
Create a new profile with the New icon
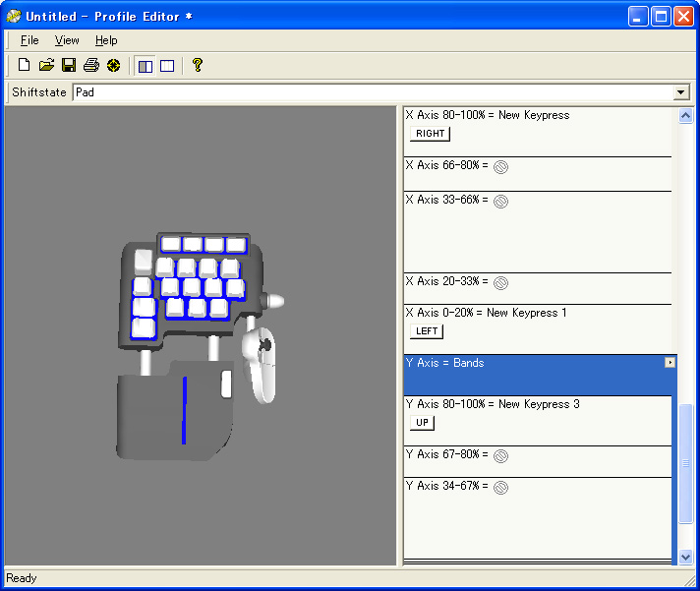[x=25, y=66]
